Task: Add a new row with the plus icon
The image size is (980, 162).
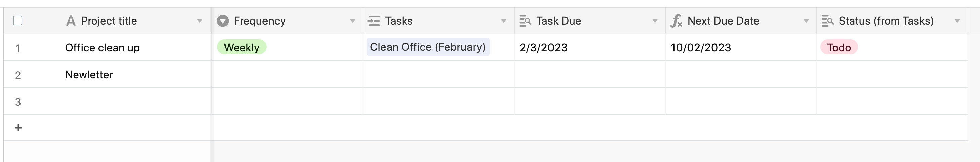Action: [x=18, y=128]
